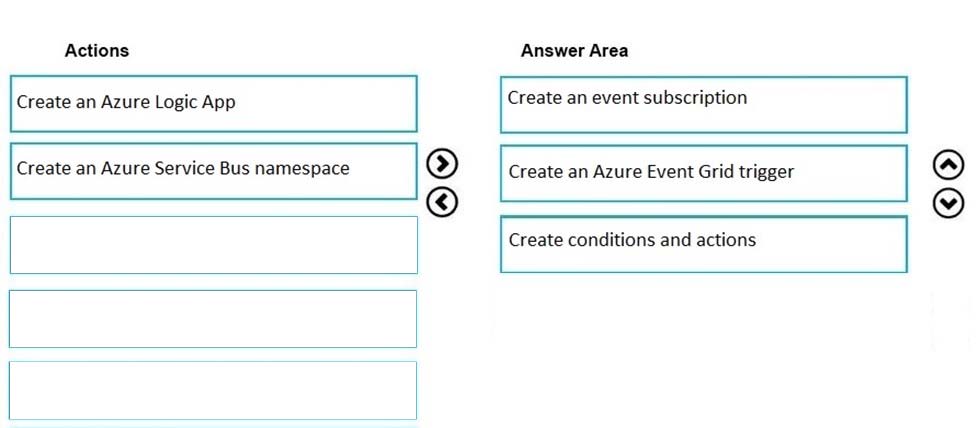This screenshot has width=976, height=428.
Task: Click the left-pointing chevron arrow
Action: point(443,202)
